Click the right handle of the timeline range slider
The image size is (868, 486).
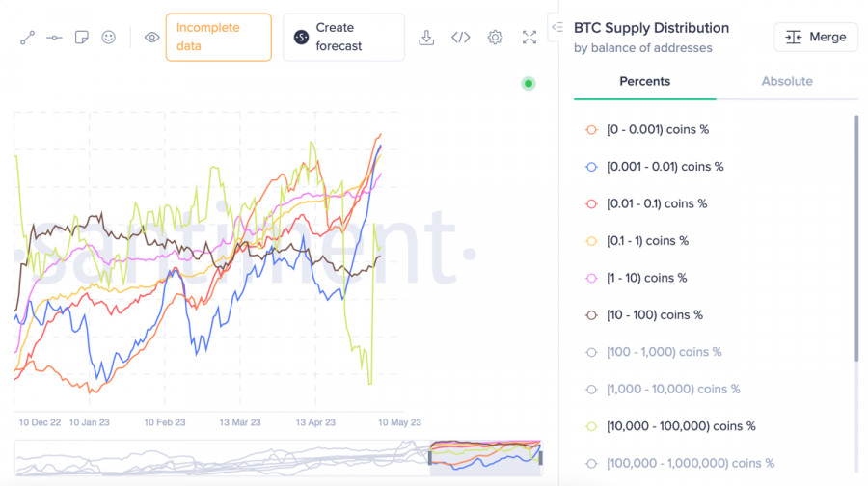541,457
